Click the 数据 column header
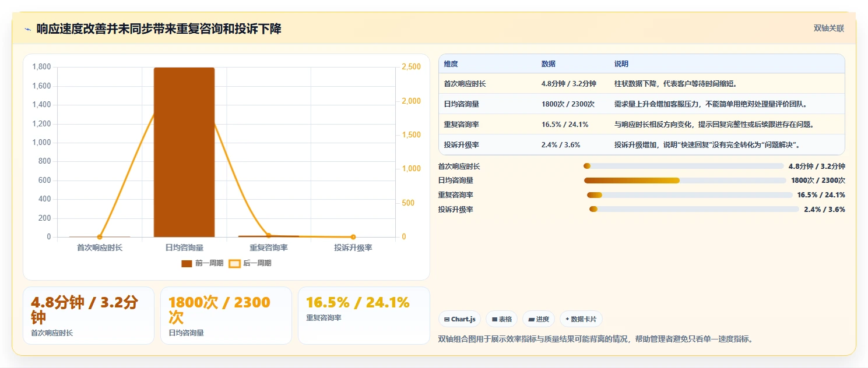868x368 pixels. click(x=549, y=64)
